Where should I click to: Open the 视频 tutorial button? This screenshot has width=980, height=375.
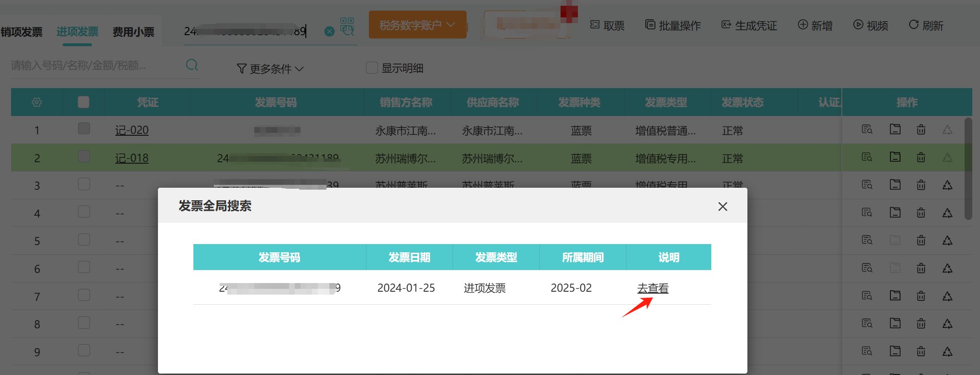pyautogui.click(x=871, y=26)
